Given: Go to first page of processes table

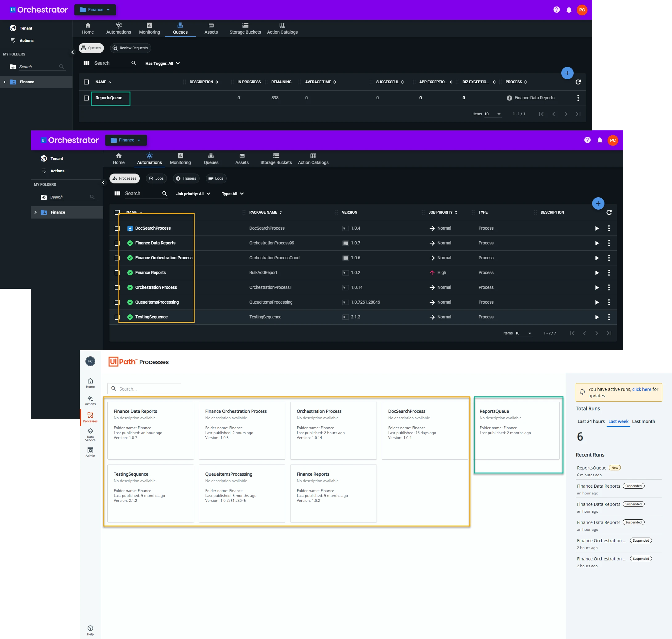Looking at the screenshot, I should [x=572, y=333].
